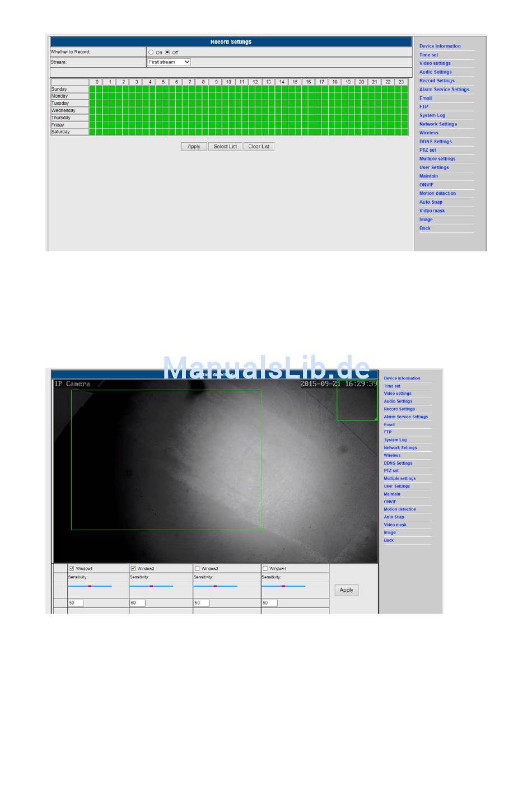This screenshot has height=795, width=532.
Task: Open ONVIF on Record Settings page sidebar
Action: pyautogui.click(x=427, y=185)
